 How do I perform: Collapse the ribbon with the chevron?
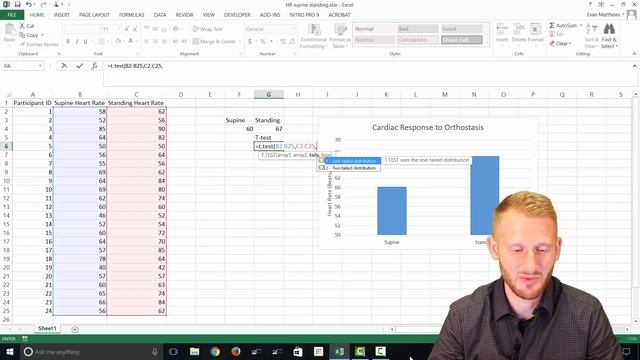634,54
